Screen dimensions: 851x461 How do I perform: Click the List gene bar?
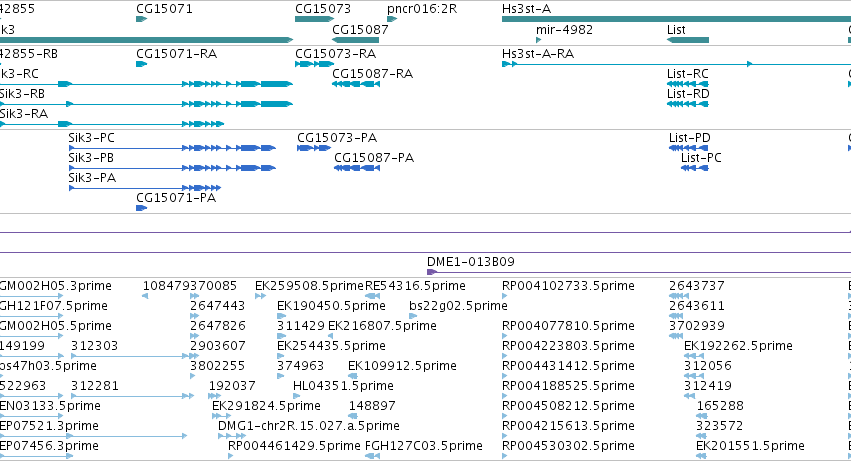point(688,40)
